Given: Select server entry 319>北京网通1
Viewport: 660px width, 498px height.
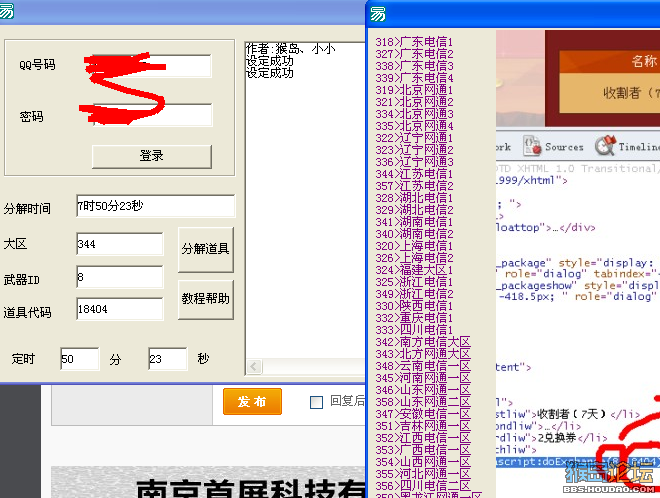Looking at the screenshot, I should point(414,90).
